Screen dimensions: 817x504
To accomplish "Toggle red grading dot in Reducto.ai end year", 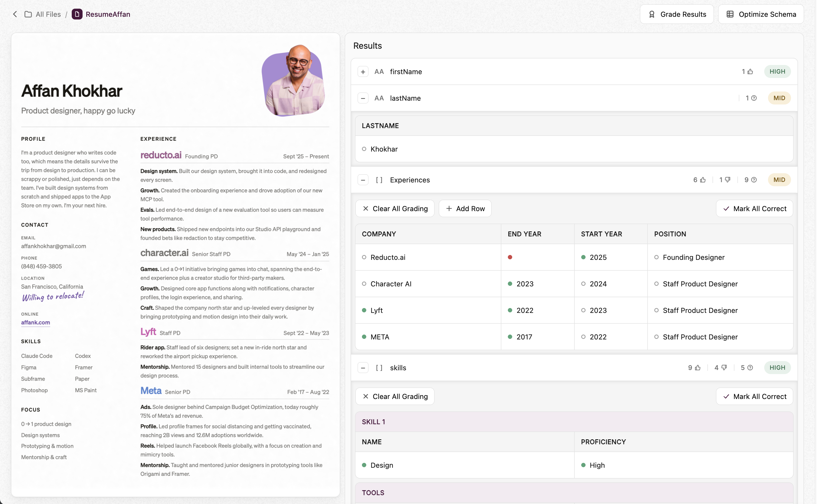I will tap(510, 257).
